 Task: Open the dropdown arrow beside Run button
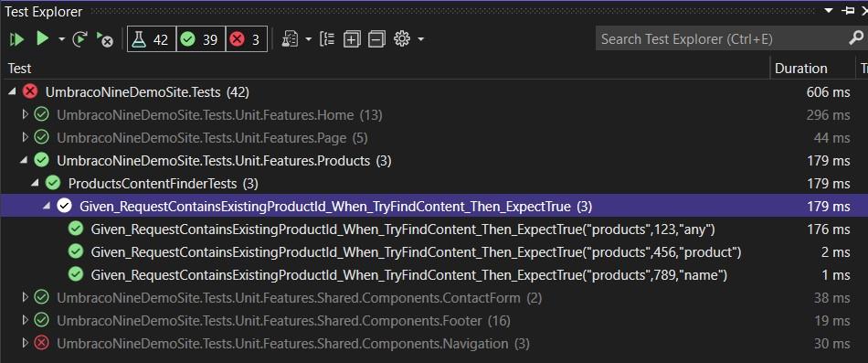tap(61, 39)
